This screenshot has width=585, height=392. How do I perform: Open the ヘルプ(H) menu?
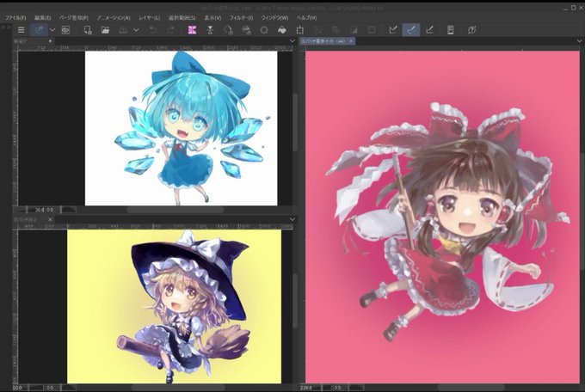point(306,17)
